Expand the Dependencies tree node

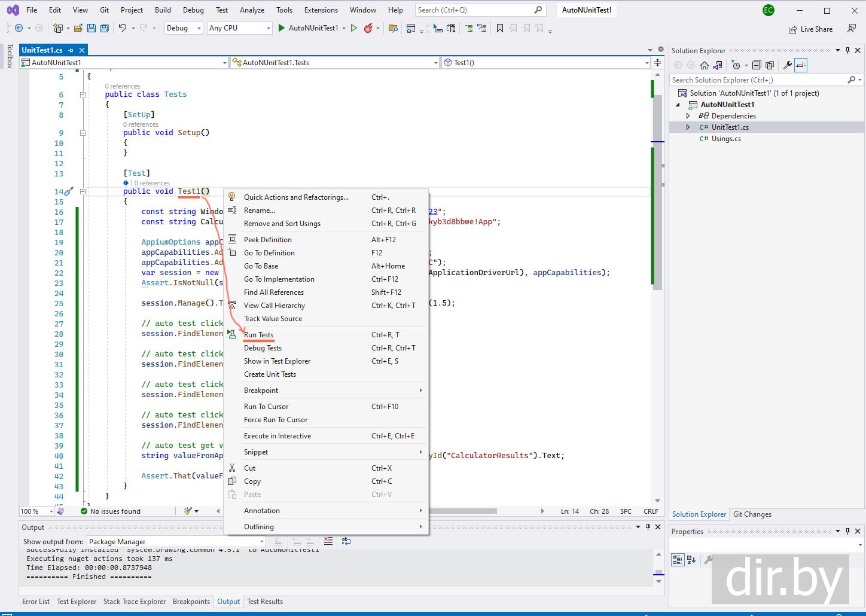click(688, 116)
